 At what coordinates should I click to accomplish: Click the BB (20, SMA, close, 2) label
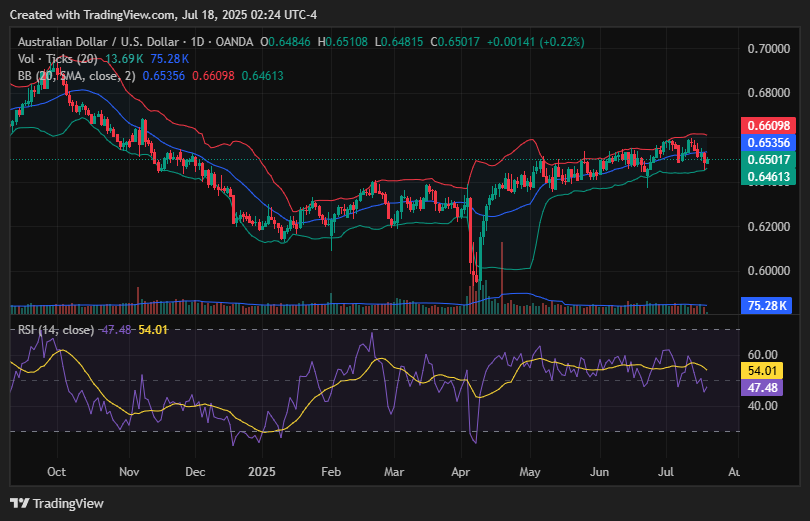coord(76,76)
